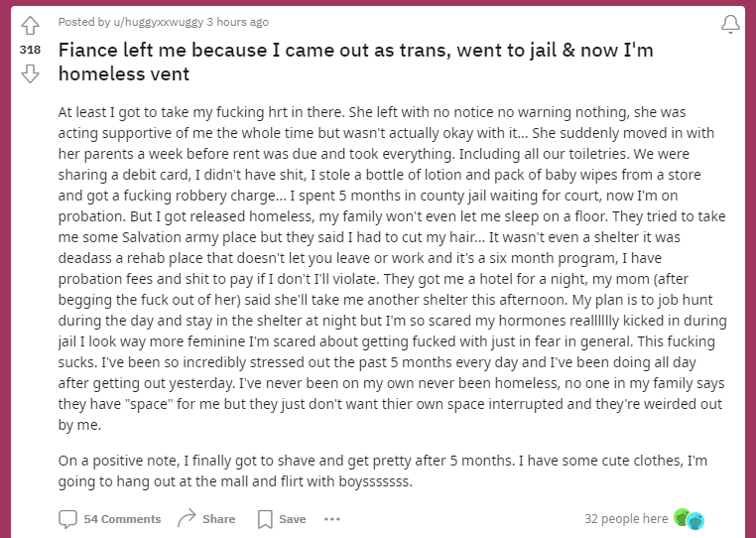Open the more options ellipsis menu
Image resolution: width=756 pixels, height=538 pixels.
click(331, 519)
